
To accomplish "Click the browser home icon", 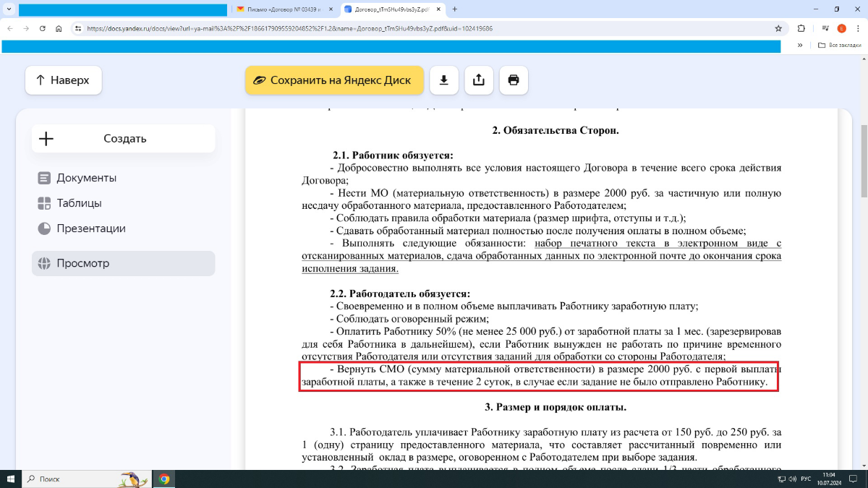I will click(x=59, y=28).
